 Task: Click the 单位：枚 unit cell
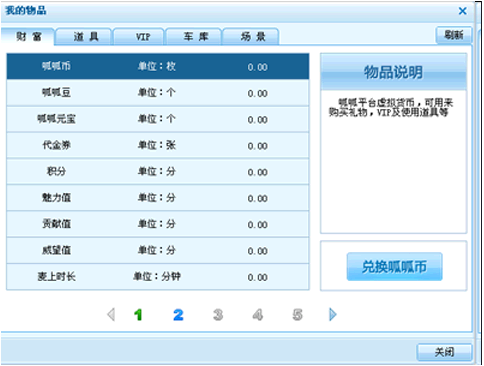coord(157,66)
